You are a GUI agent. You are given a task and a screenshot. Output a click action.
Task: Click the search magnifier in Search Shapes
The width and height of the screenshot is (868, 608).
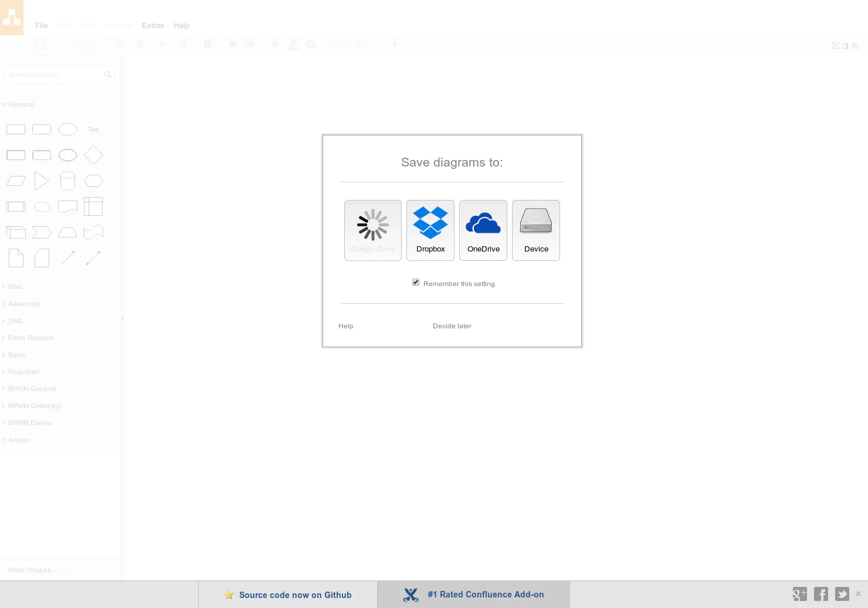(x=108, y=74)
